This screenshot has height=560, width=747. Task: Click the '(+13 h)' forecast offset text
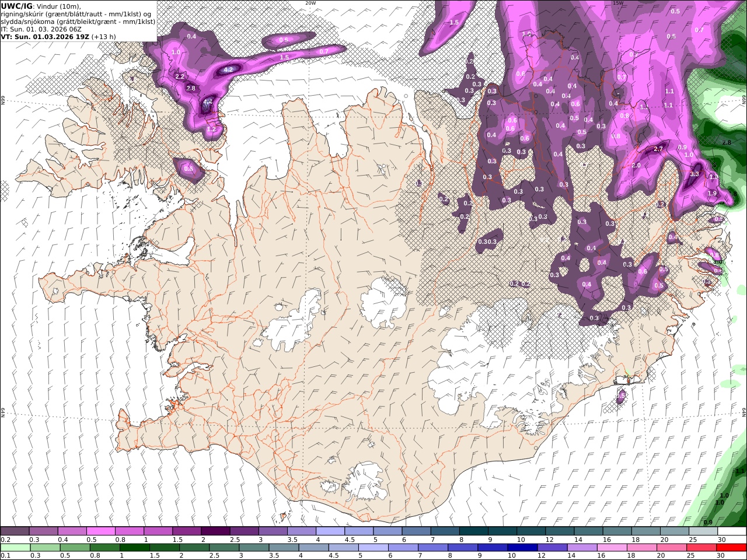click(103, 37)
